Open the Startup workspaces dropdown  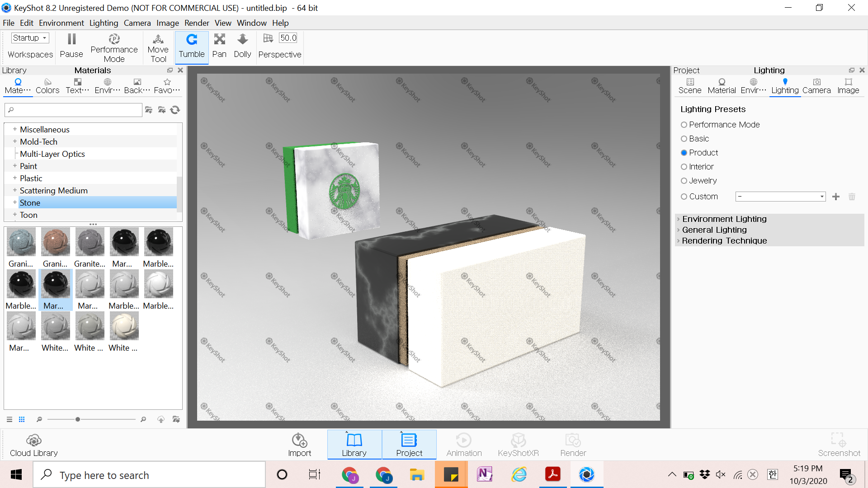[x=30, y=38]
